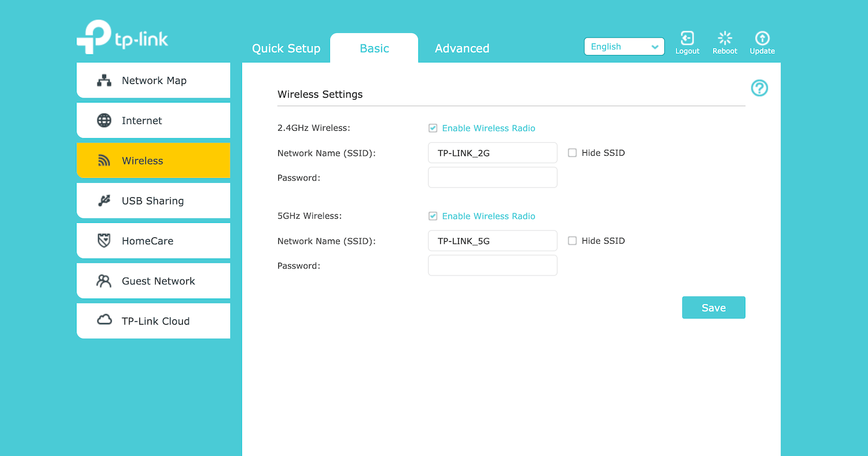This screenshot has width=868, height=456.
Task: Click the Update firmware icon
Action: [762, 39]
